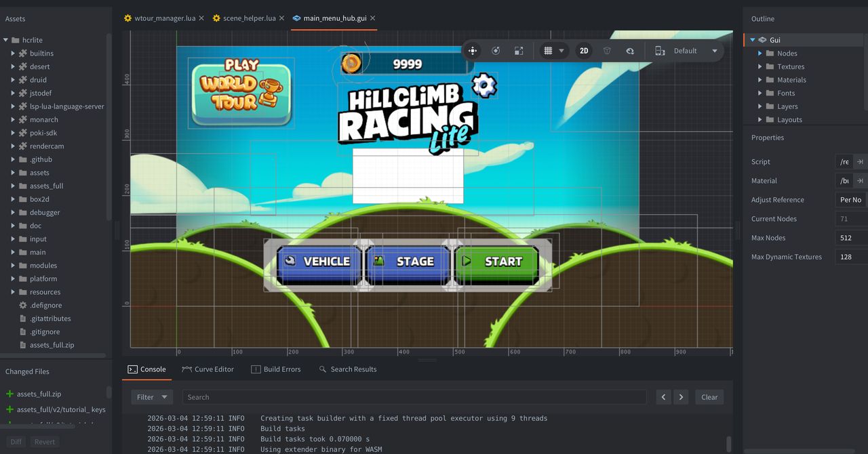Screen dimensions: 868x454
Task: Select the Move tool in scene toolbar
Action: 473,51
